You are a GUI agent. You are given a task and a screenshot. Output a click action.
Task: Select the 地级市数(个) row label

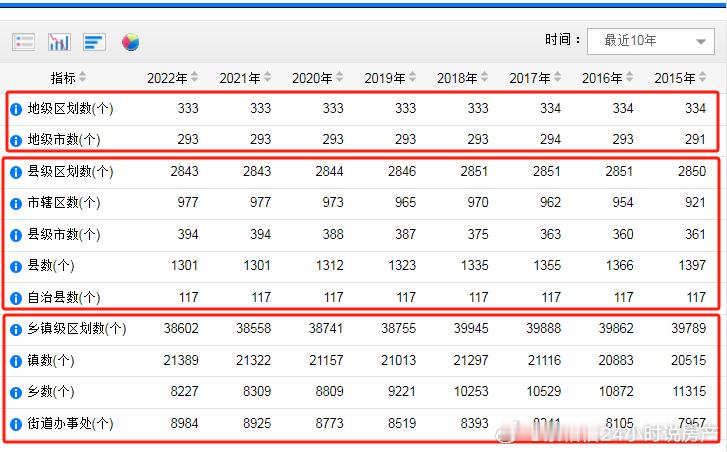(64, 140)
